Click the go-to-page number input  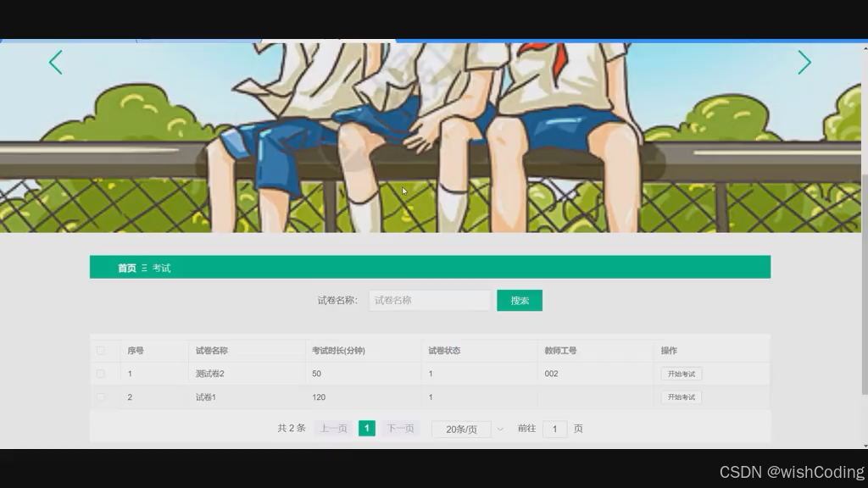point(554,429)
